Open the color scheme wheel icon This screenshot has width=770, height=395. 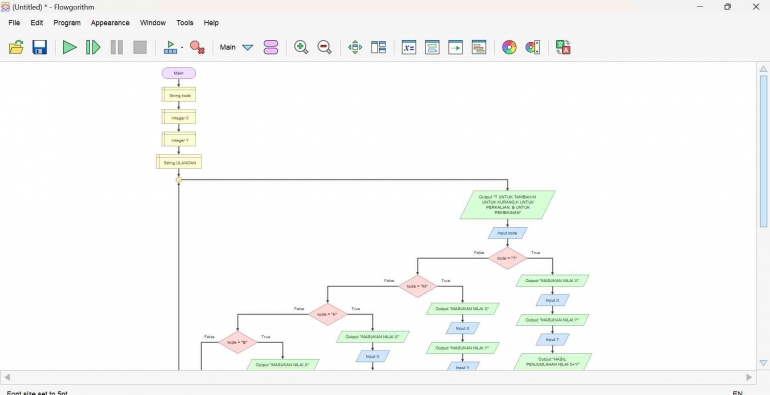(x=509, y=47)
